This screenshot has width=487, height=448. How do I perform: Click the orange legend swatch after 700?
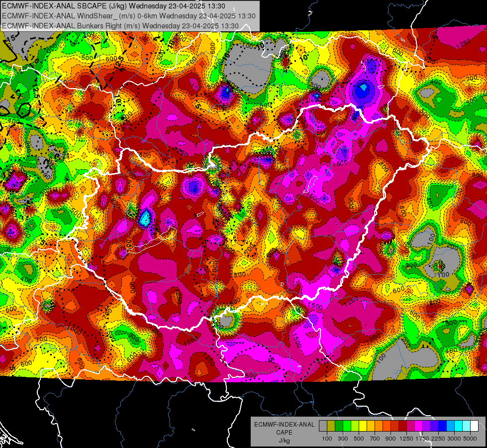pyautogui.click(x=379, y=426)
